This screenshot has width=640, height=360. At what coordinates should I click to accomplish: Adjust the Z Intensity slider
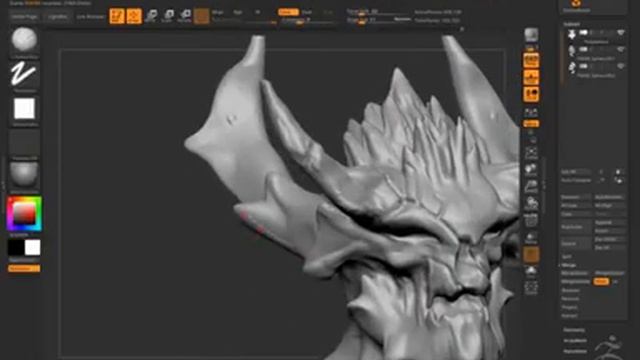[309, 20]
